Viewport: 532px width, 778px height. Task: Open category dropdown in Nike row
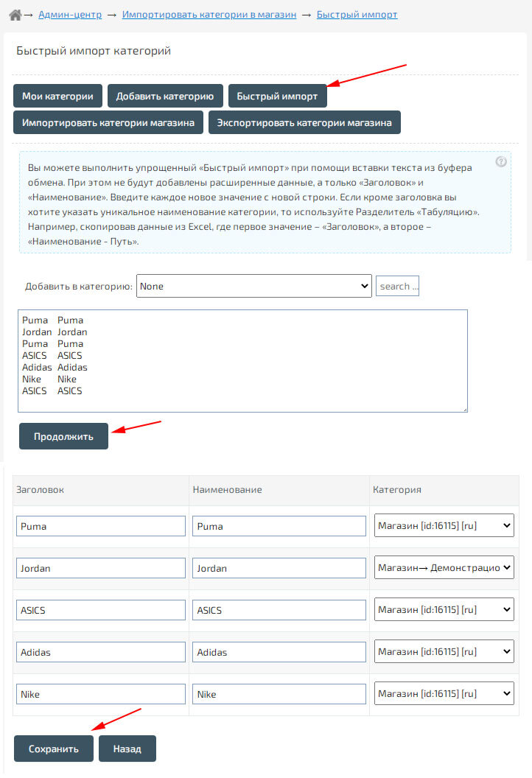(444, 693)
